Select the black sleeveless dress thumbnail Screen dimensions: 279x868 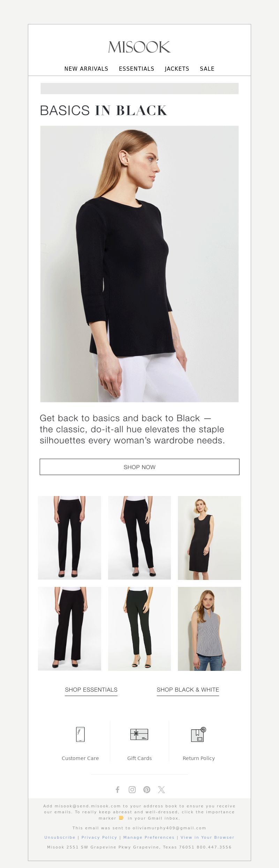[209, 538]
